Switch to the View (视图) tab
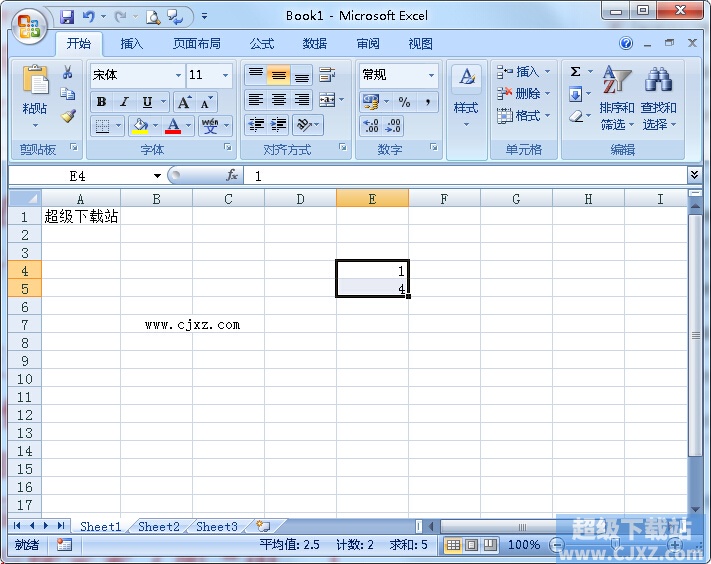 click(x=420, y=44)
